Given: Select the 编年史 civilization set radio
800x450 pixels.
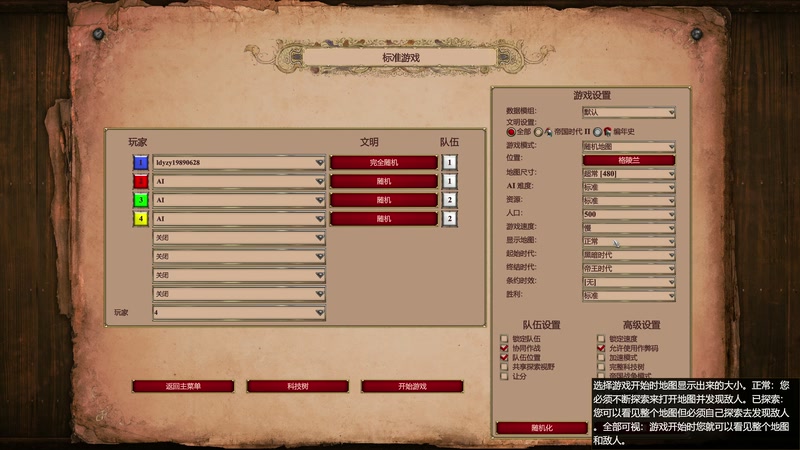Looking at the screenshot, I should (597, 132).
